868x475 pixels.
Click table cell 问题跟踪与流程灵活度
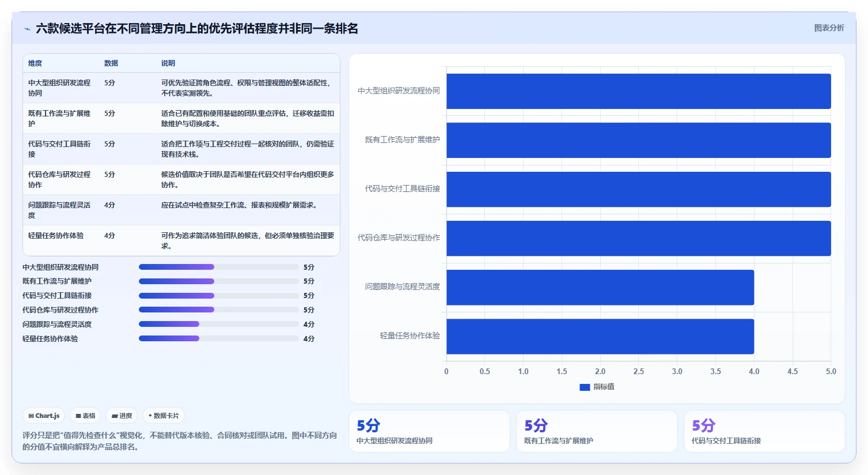tap(59, 210)
